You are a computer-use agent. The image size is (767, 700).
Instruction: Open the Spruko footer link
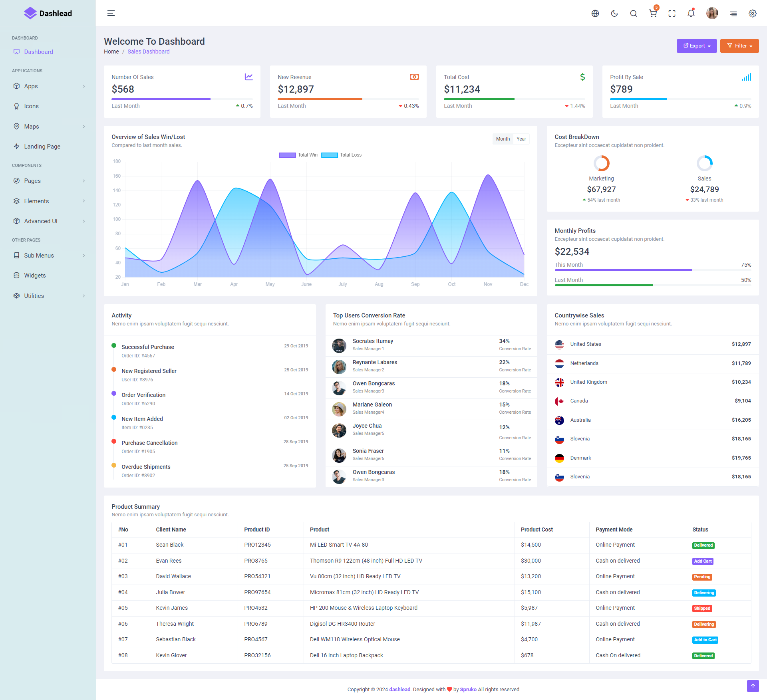468,690
